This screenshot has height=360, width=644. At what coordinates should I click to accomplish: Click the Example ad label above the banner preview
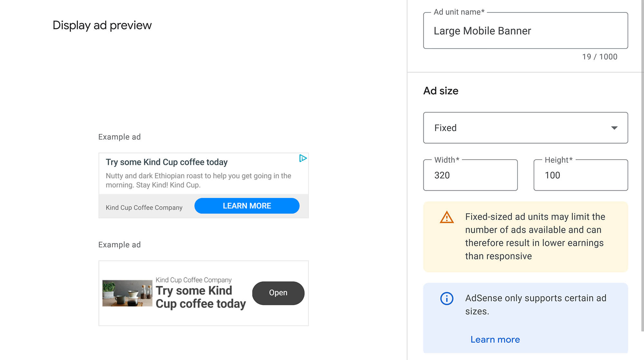click(119, 137)
